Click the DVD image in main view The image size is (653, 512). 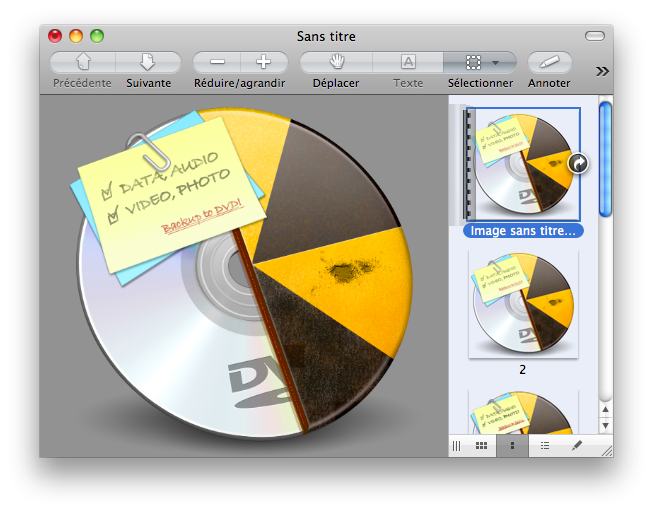pos(242,273)
